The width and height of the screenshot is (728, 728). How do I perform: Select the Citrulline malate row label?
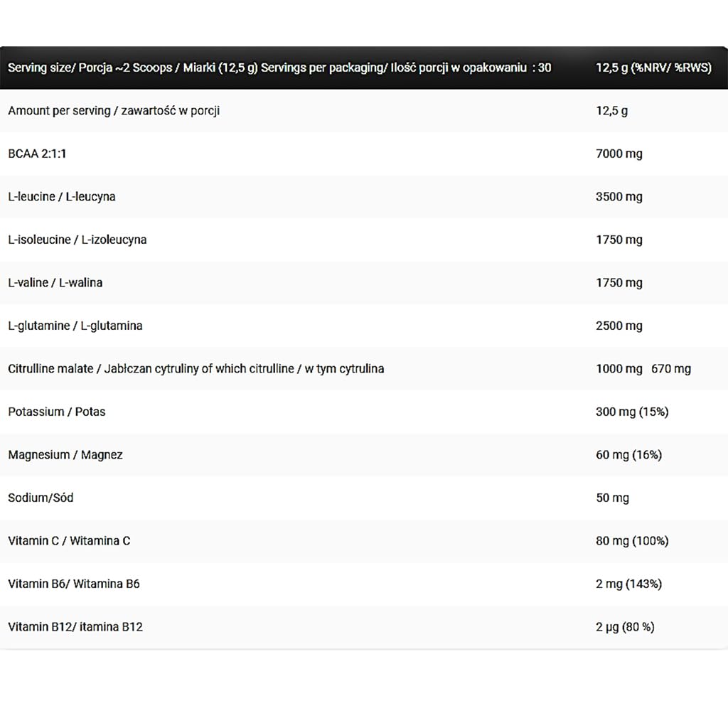pyautogui.click(x=196, y=369)
